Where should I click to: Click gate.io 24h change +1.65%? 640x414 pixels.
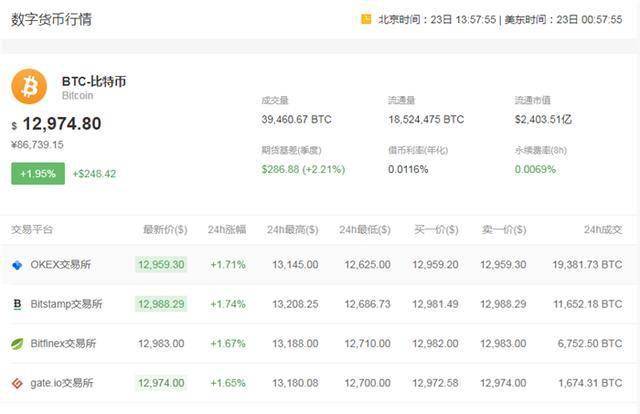[x=228, y=383]
